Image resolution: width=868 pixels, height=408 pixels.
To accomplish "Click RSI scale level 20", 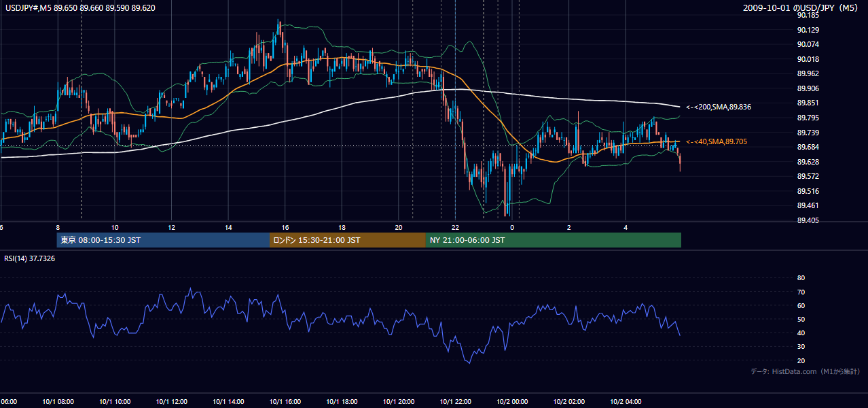I will [801, 360].
